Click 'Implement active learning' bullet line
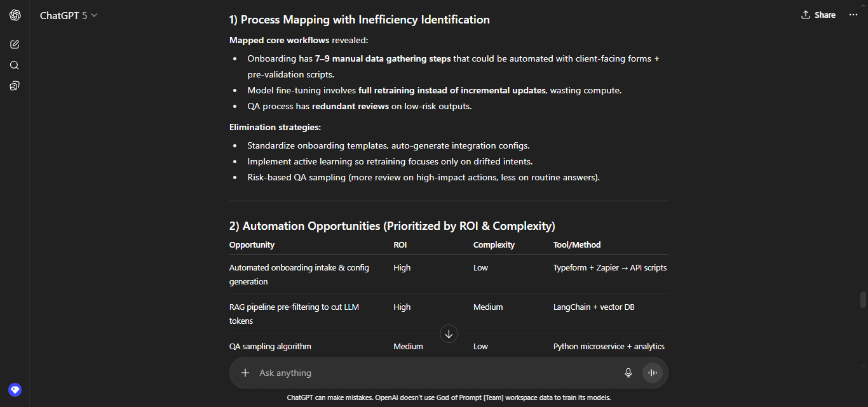This screenshot has width=868, height=407. tap(390, 161)
